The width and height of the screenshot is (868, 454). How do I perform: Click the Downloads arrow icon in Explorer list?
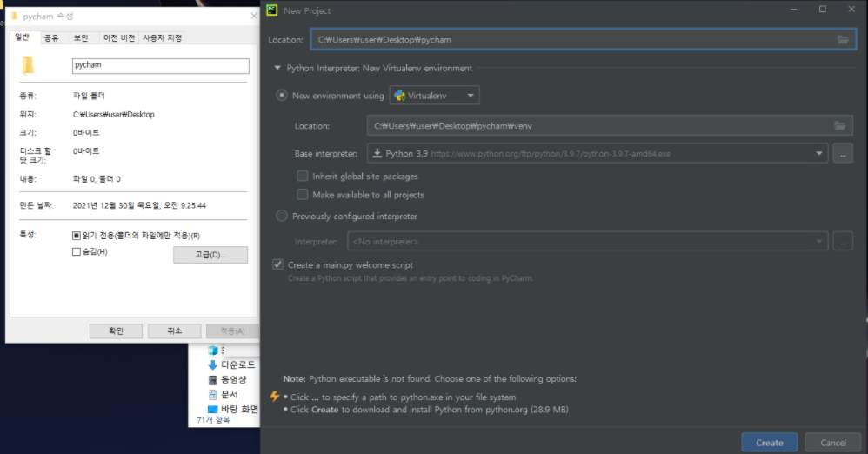pyautogui.click(x=212, y=365)
